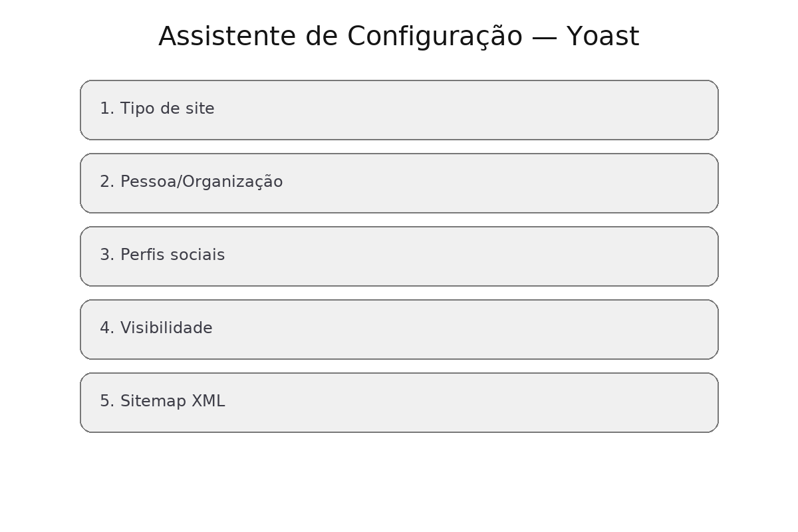
Task: Choose step number 2 in the list
Action: pos(399,183)
